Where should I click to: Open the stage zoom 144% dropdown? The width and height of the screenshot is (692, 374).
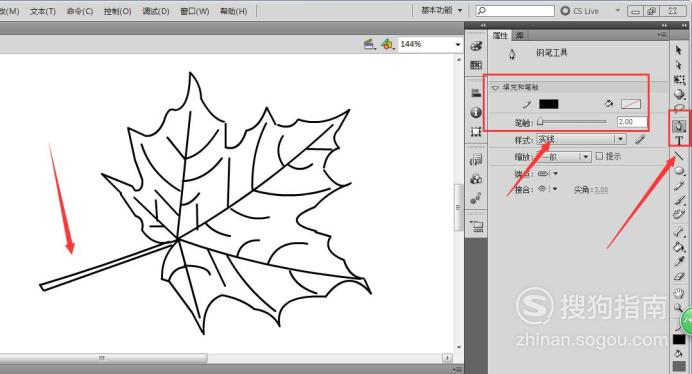[457, 45]
